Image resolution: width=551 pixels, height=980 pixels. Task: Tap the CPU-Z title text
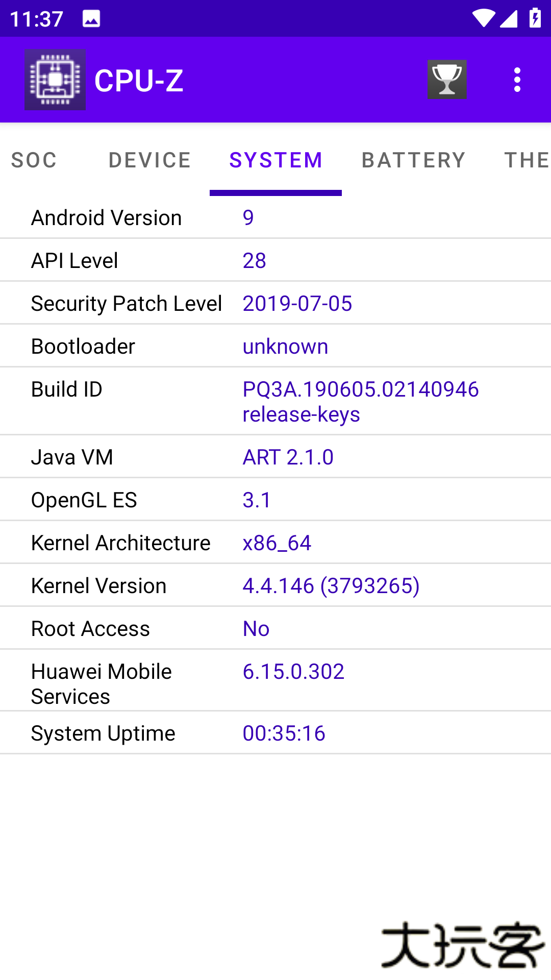(139, 81)
